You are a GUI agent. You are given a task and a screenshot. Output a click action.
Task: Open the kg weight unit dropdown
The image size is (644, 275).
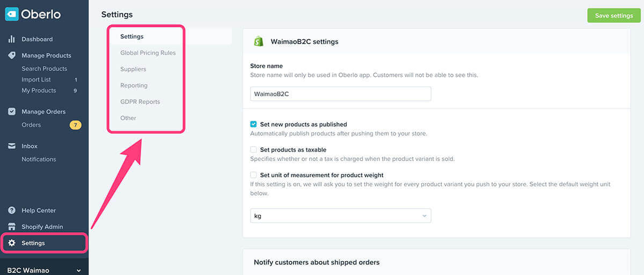341,216
